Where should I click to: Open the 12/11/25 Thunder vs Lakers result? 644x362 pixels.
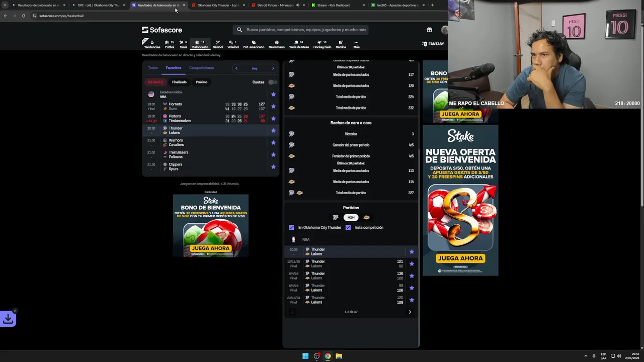coord(351,263)
